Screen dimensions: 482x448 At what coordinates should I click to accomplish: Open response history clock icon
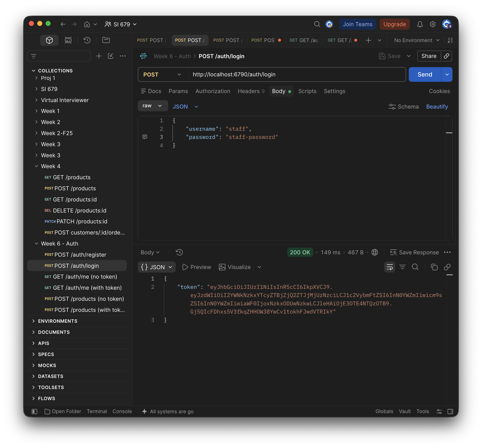tap(179, 252)
